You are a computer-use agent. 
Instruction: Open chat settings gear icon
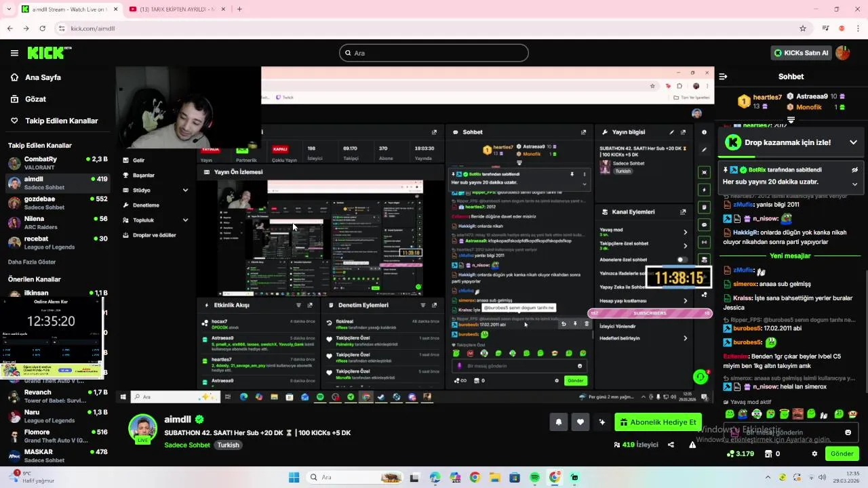click(x=814, y=453)
